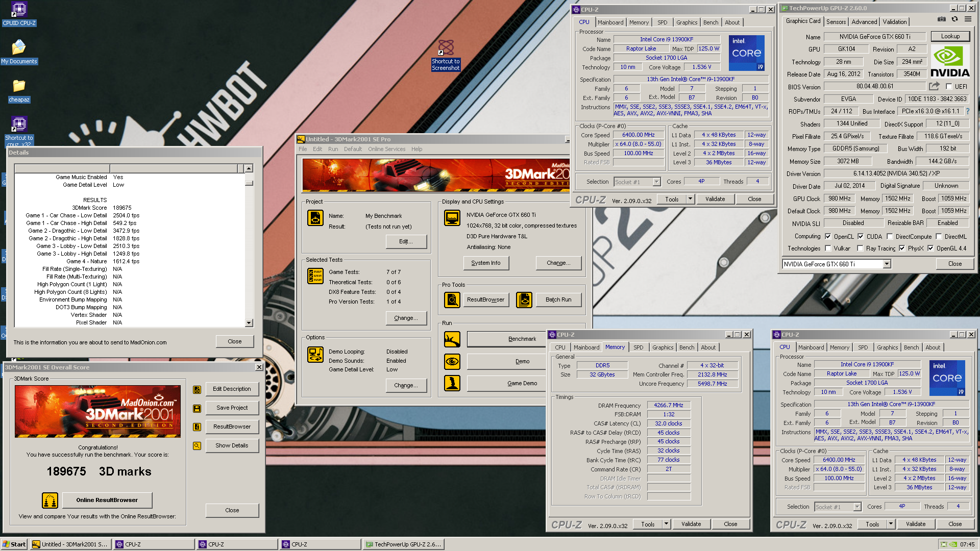
Task: Toggle the UEFI checkbox in GPU-Z
Action: (x=949, y=87)
